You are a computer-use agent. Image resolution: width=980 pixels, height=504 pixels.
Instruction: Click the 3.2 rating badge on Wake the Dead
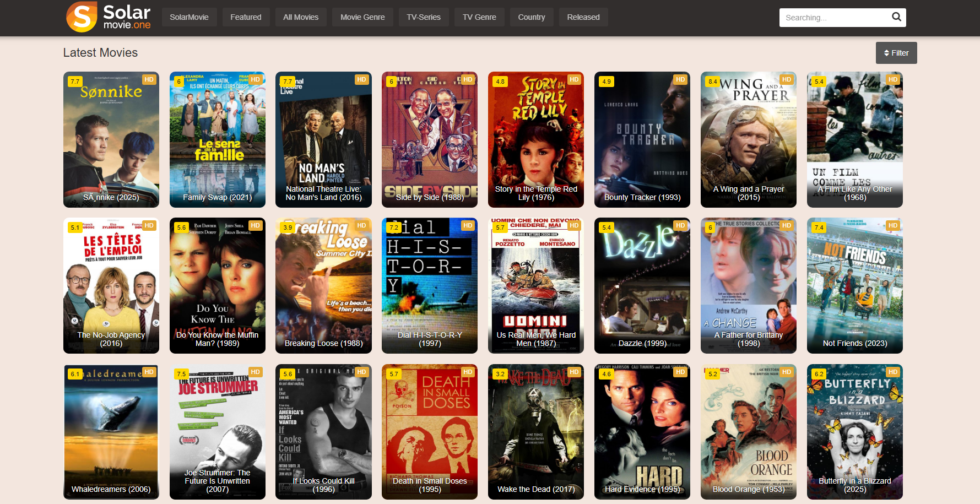click(x=500, y=374)
